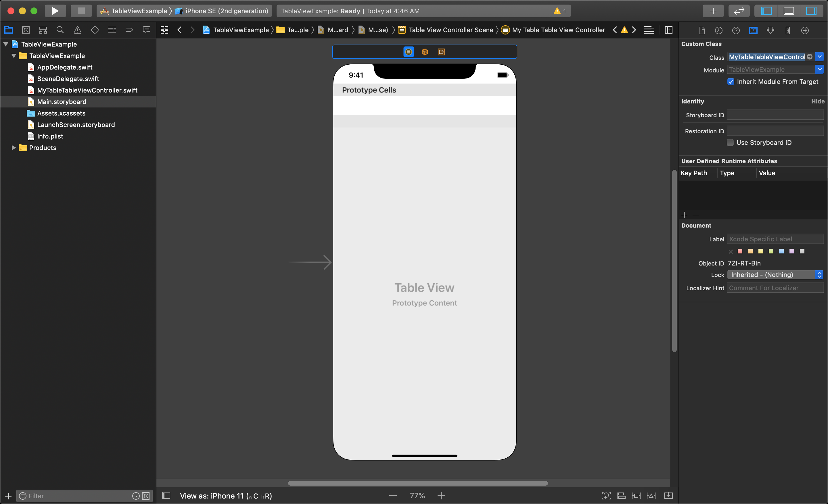Screen dimensions: 828x504
Task: Enable Code Review arrows button
Action: (x=739, y=11)
